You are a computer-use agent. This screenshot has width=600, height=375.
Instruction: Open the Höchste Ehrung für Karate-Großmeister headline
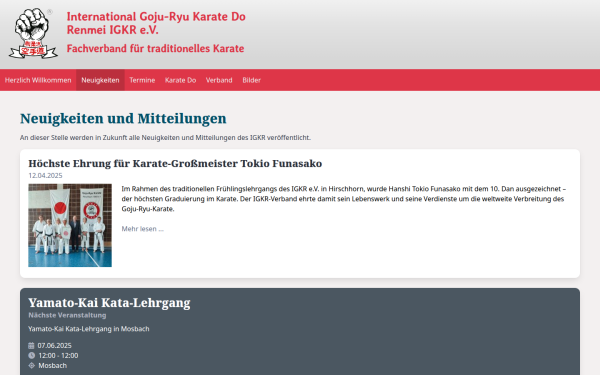pos(175,163)
